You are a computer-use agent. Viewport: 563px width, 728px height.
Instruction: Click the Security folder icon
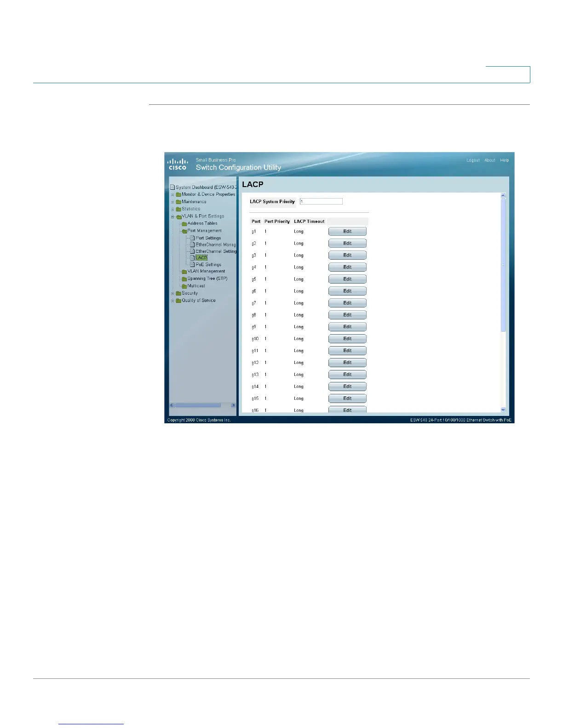pos(178,293)
